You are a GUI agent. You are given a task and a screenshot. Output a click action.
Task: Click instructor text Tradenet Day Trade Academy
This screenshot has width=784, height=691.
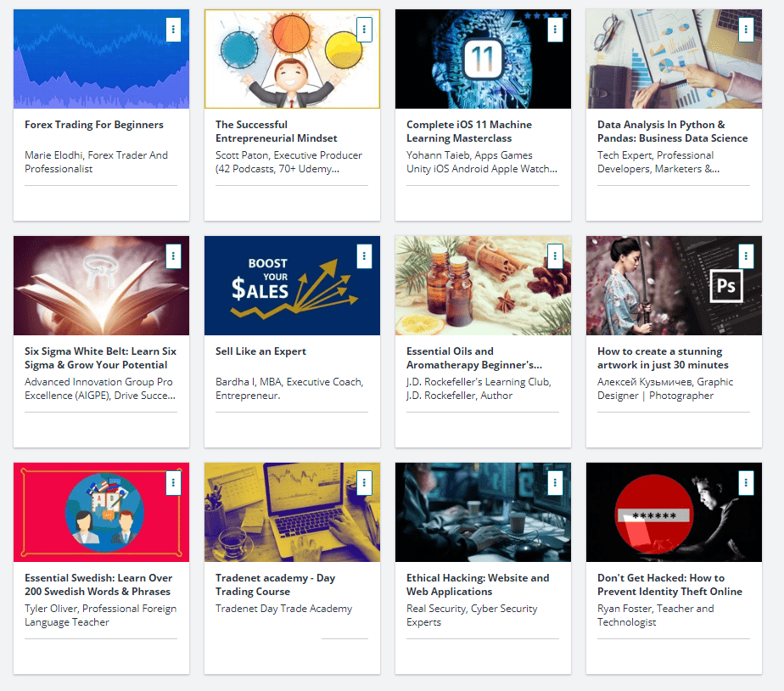click(284, 609)
